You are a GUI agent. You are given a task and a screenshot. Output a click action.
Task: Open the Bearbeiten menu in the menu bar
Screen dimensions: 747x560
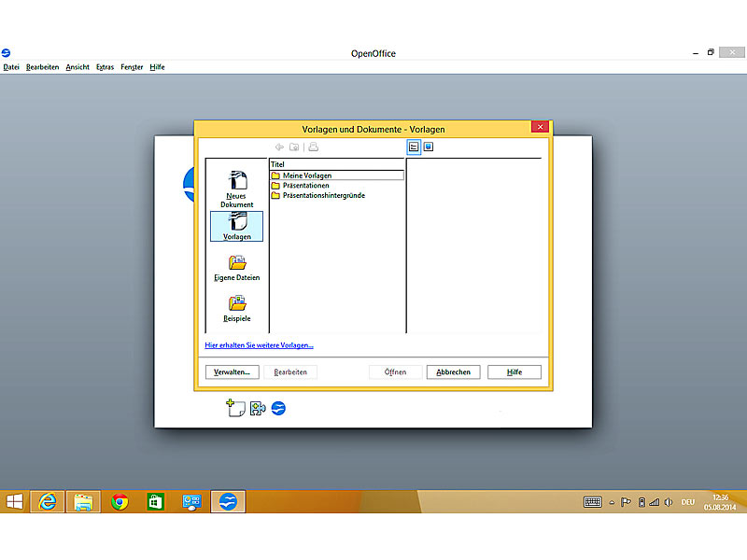coord(42,67)
